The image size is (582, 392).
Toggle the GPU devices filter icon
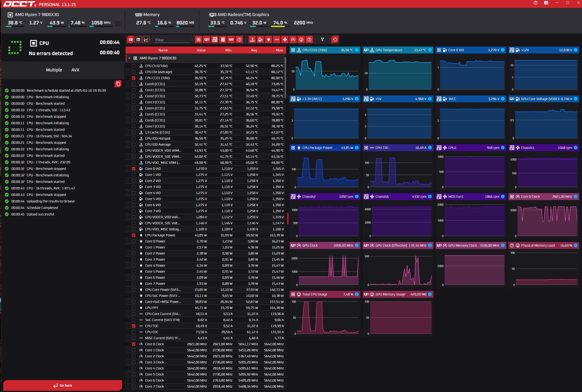tap(206, 40)
